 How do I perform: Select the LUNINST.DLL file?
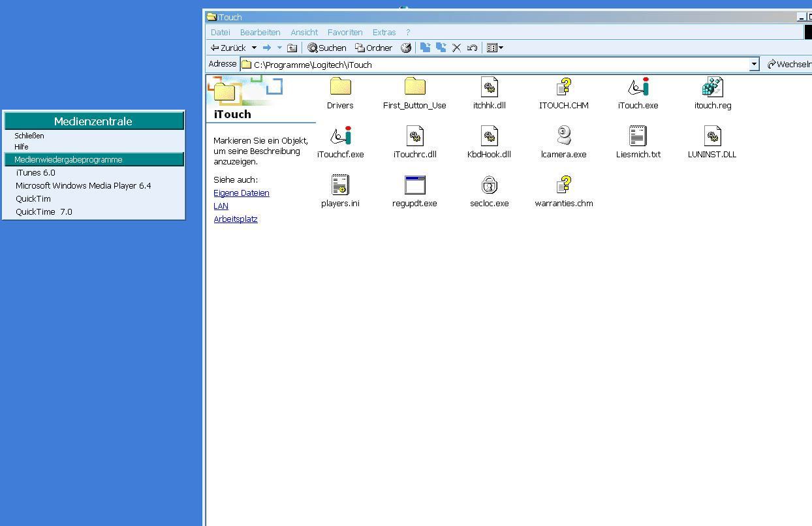(x=712, y=142)
